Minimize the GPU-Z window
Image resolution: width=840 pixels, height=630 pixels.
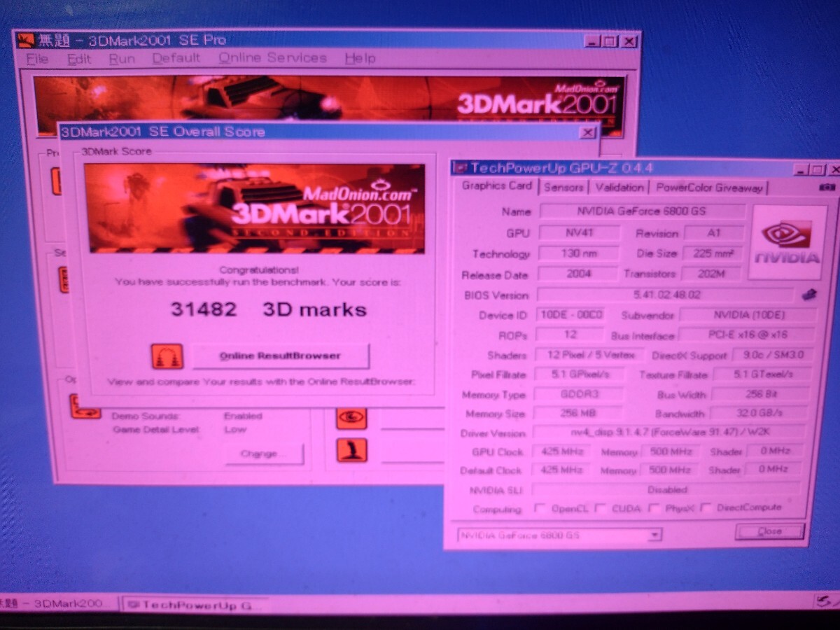(801, 169)
